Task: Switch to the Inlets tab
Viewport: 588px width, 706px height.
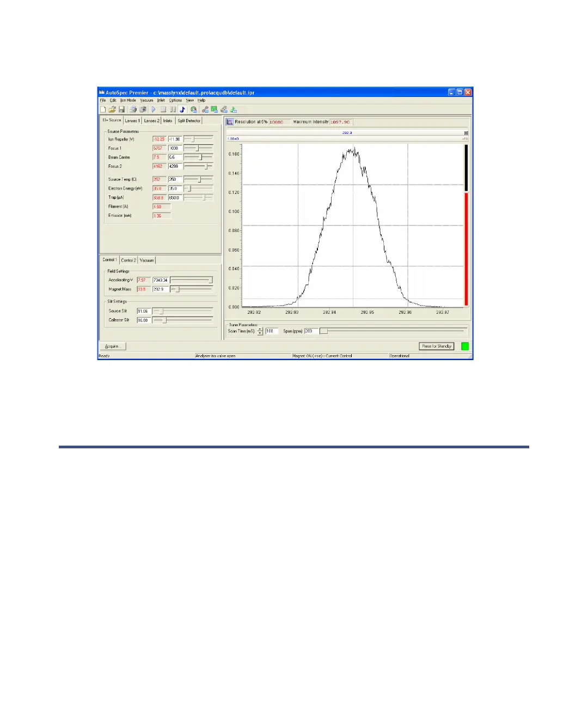Action: click(x=168, y=121)
